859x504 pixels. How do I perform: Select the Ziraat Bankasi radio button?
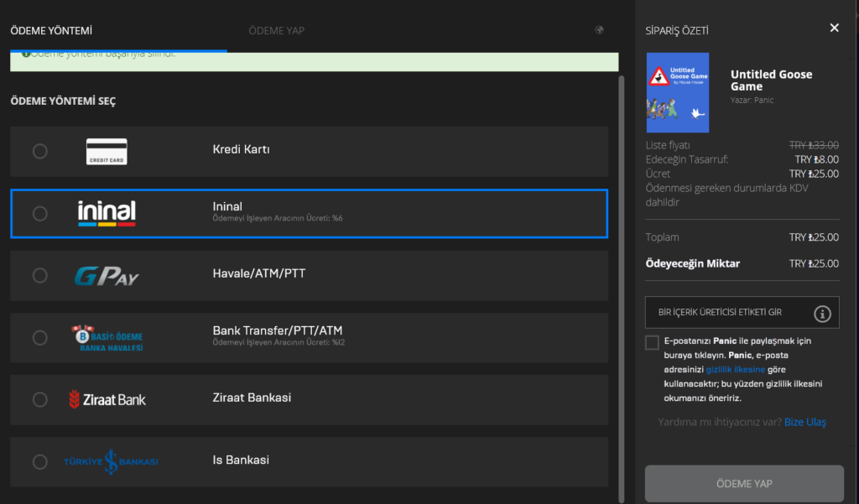(x=40, y=399)
